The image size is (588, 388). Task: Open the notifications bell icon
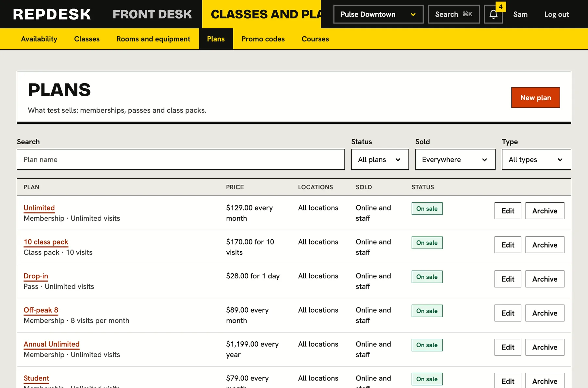(493, 14)
